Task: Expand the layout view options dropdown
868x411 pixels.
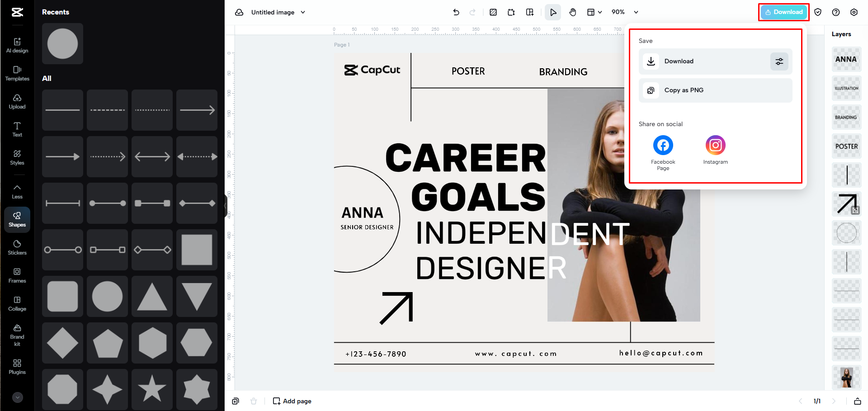Action: pos(594,12)
